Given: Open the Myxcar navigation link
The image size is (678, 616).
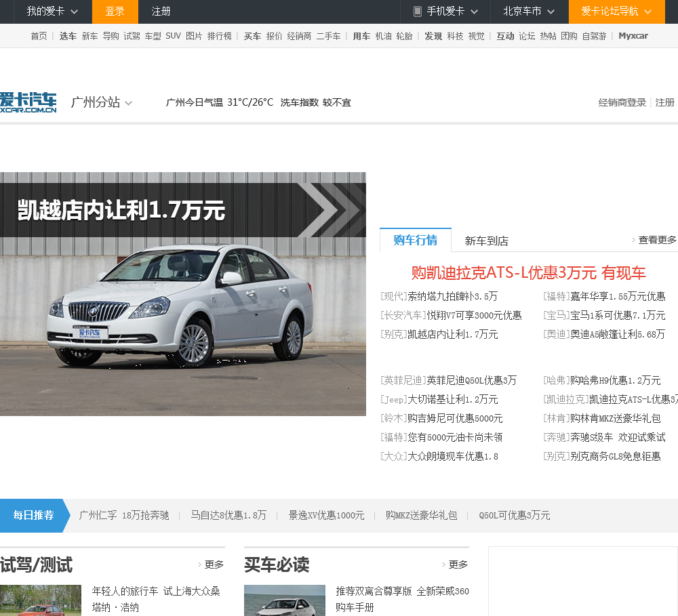Looking at the screenshot, I should (x=633, y=36).
